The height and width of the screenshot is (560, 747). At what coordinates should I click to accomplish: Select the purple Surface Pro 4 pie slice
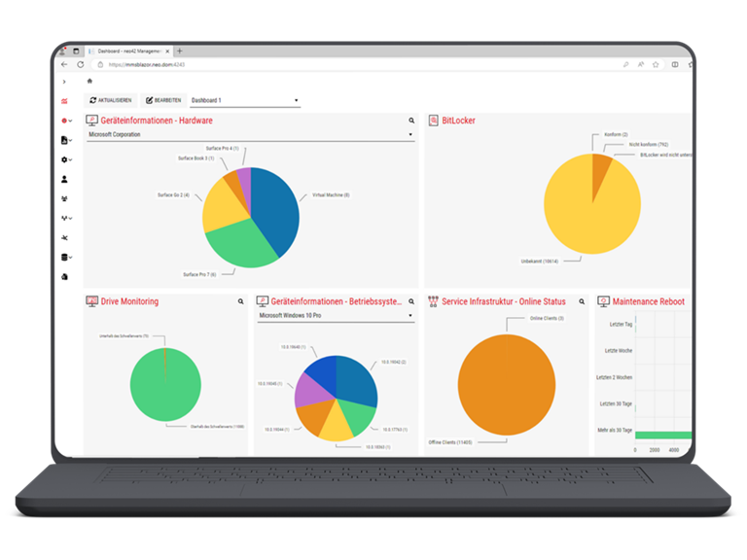pos(245,186)
